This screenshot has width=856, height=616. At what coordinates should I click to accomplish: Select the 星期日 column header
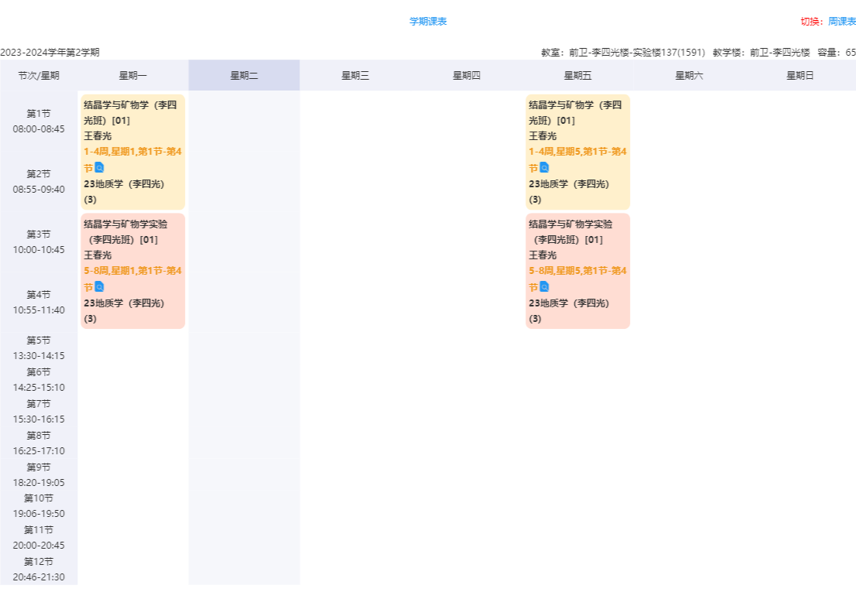pyautogui.click(x=800, y=75)
